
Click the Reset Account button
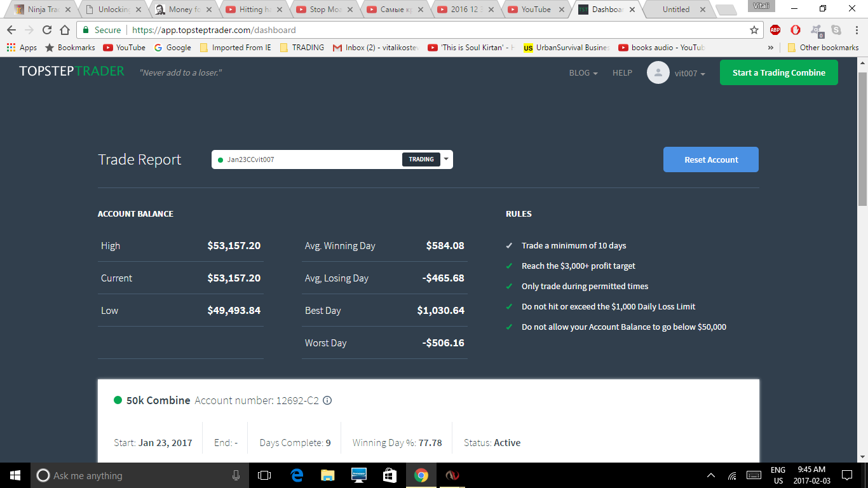click(x=711, y=159)
